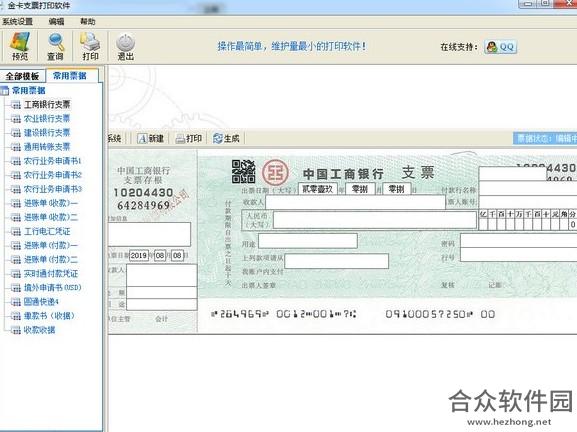Click the QR code on the cheque
577x432 pixels.
tap(243, 171)
